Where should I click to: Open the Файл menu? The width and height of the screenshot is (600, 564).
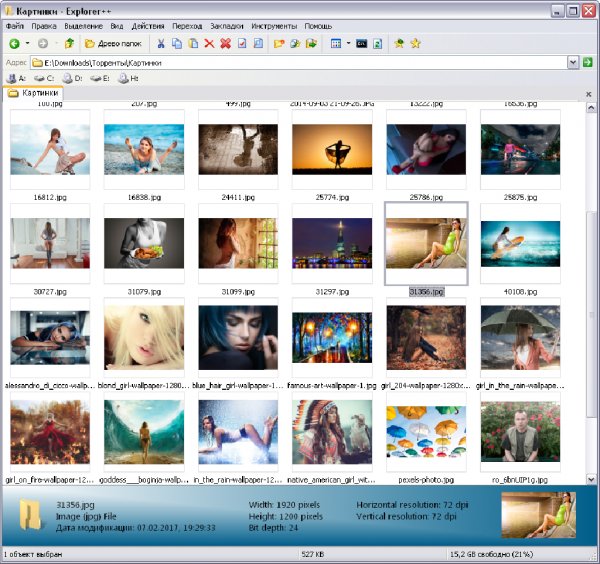point(15,26)
